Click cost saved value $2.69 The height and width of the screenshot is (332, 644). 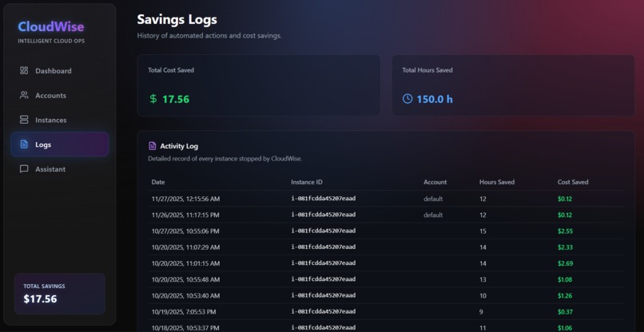click(x=565, y=263)
